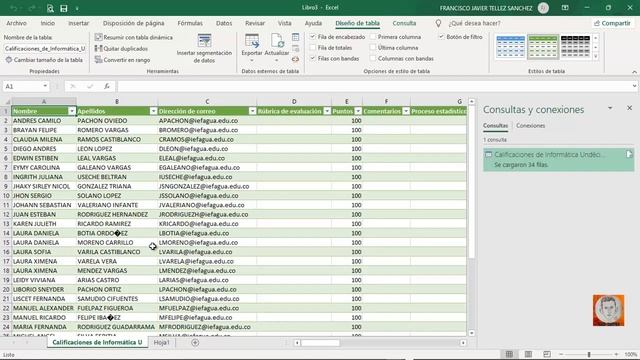Click the Save icon in quick access toolbar
640x360 pixels.
pyautogui.click(x=64, y=8)
